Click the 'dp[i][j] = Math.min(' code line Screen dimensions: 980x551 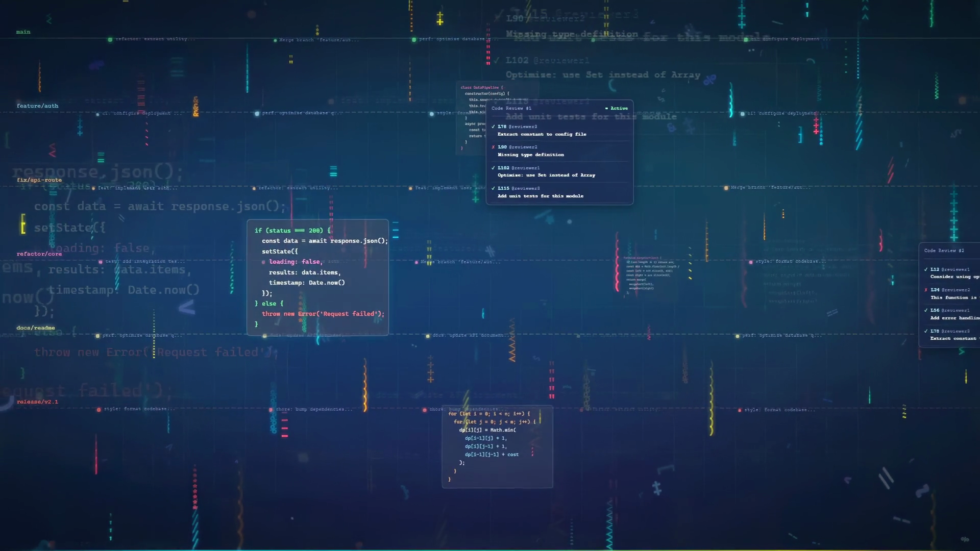click(487, 430)
